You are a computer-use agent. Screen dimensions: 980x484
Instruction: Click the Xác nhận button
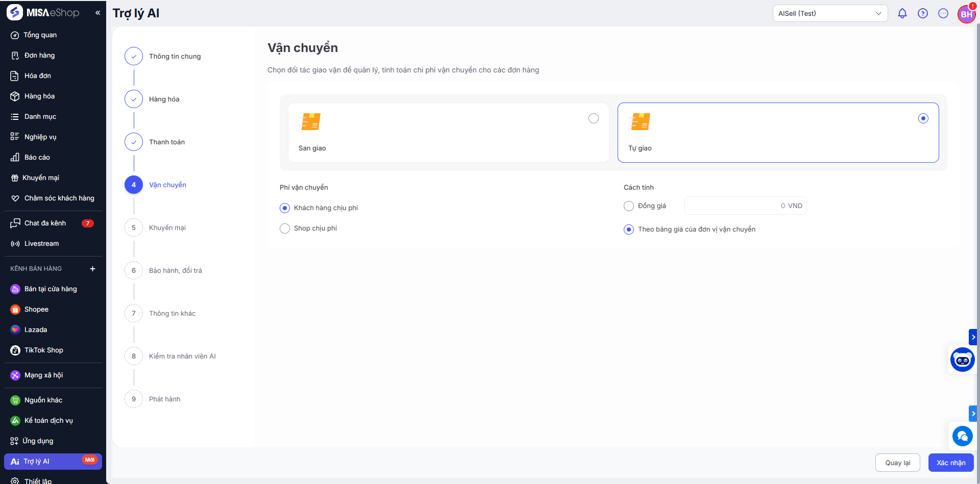[x=950, y=463]
